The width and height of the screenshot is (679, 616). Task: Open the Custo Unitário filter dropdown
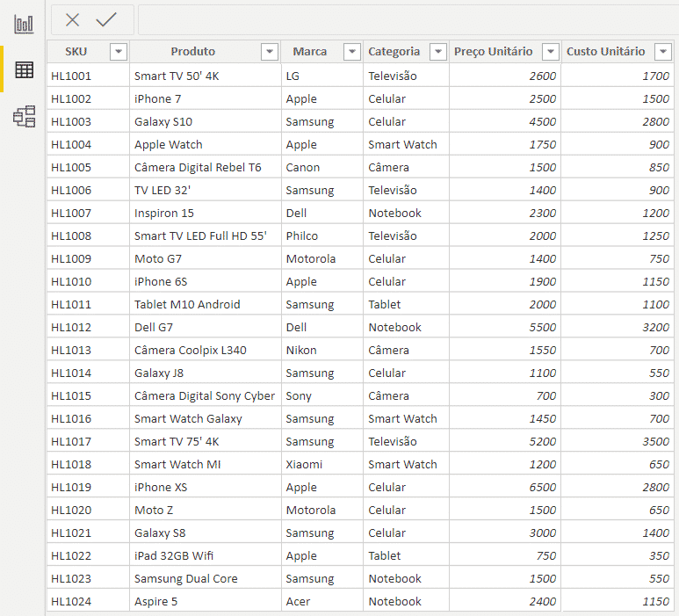click(663, 52)
